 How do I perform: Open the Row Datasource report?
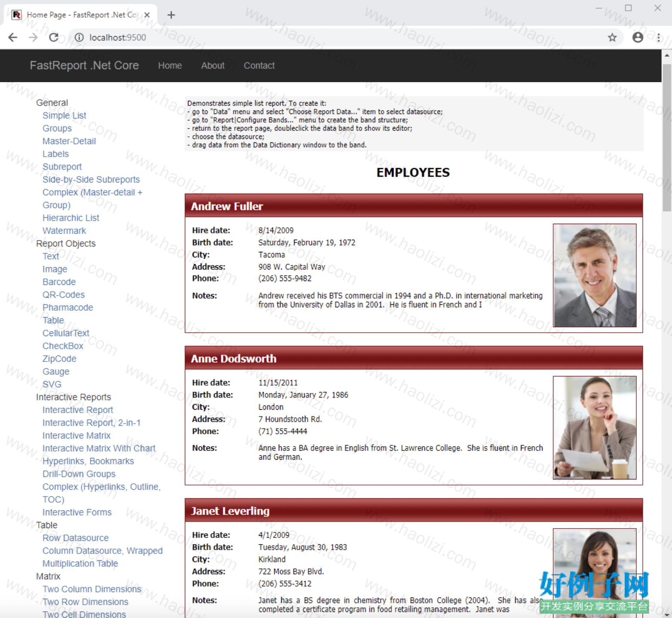76,538
